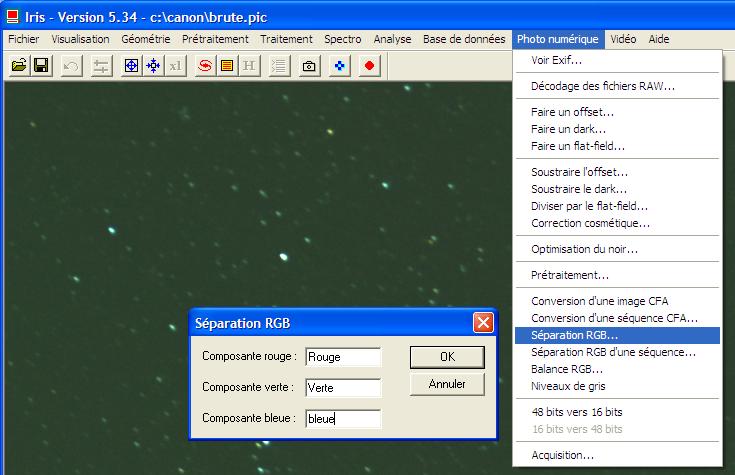
Task: Open the Base de données menu
Action: point(464,39)
